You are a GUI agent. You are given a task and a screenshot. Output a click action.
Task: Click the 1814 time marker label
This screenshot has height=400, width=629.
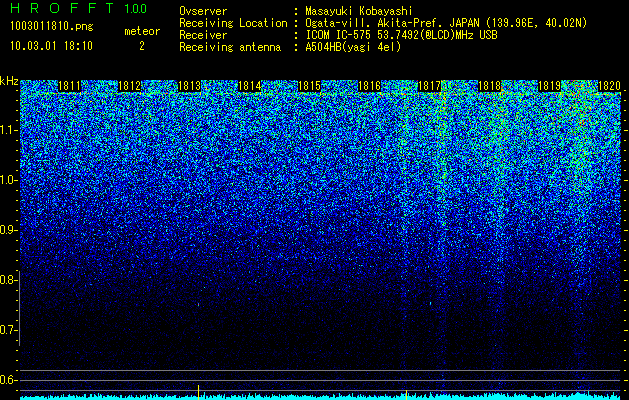pos(250,86)
